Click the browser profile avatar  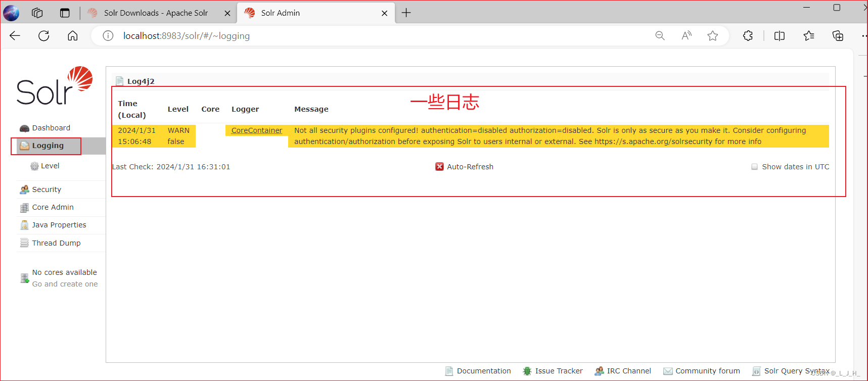11,13
